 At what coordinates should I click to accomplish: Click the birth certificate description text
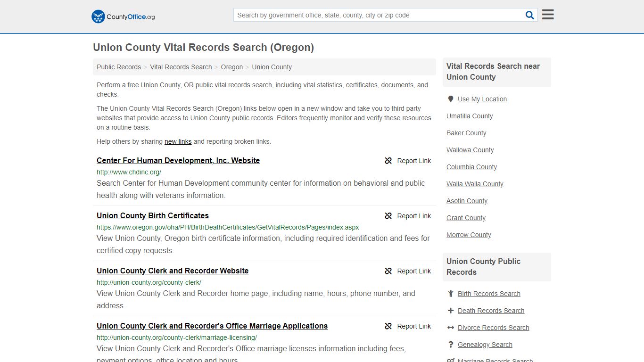coord(263,244)
